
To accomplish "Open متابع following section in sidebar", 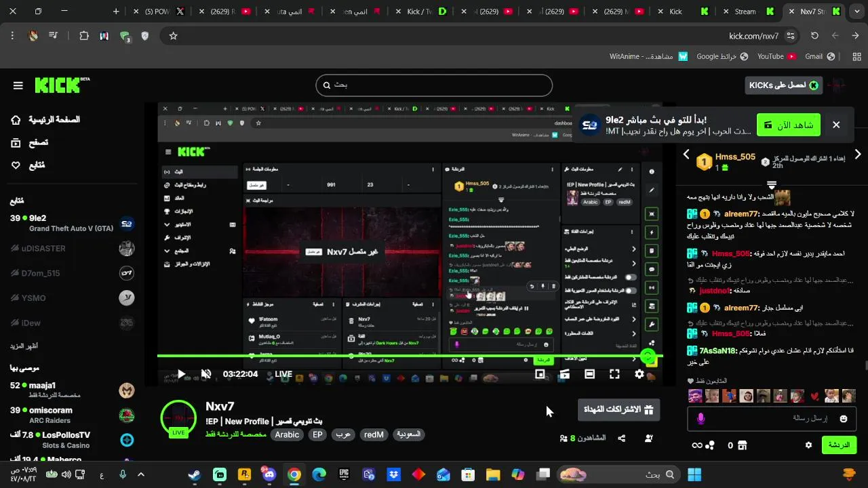I will pyautogui.click(x=28, y=165).
